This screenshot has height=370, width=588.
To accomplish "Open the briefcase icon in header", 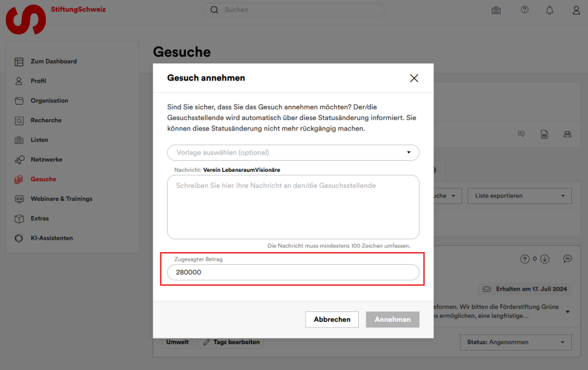I will [496, 10].
